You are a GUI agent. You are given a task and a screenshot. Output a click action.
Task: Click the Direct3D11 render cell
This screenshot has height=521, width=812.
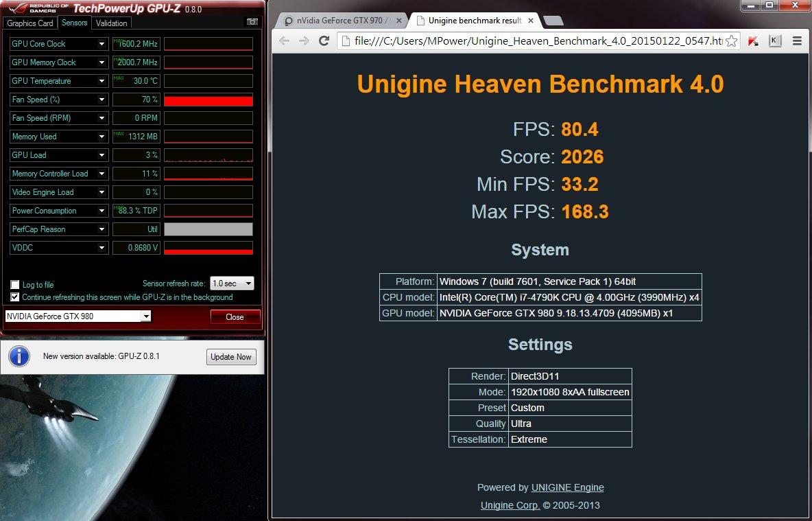(x=570, y=376)
